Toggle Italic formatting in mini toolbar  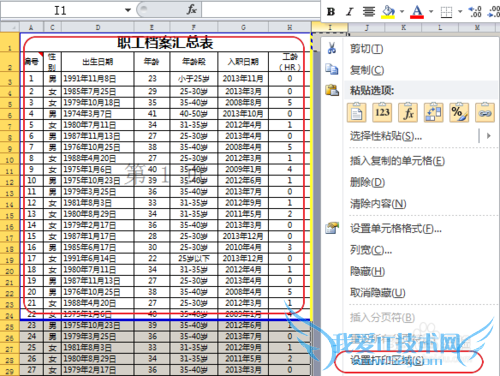[349, 12]
